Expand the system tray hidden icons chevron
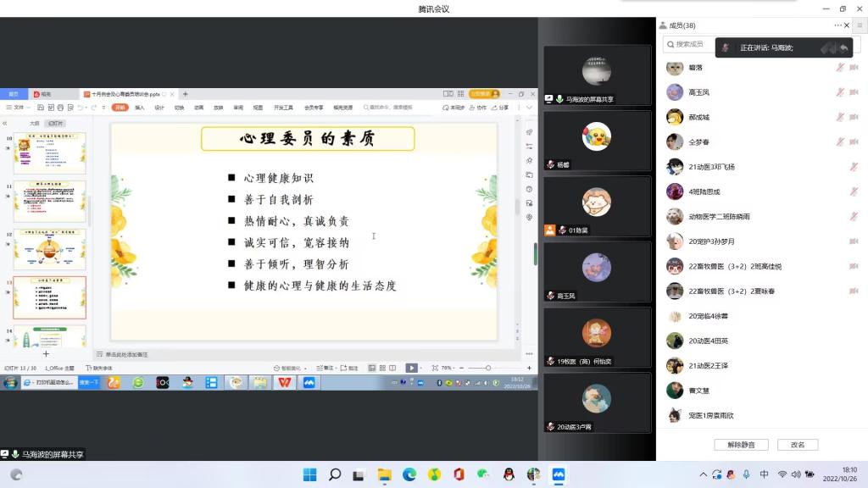Image resolution: width=868 pixels, height=488 pixels. pyautogui.click(x=703, y=474)
